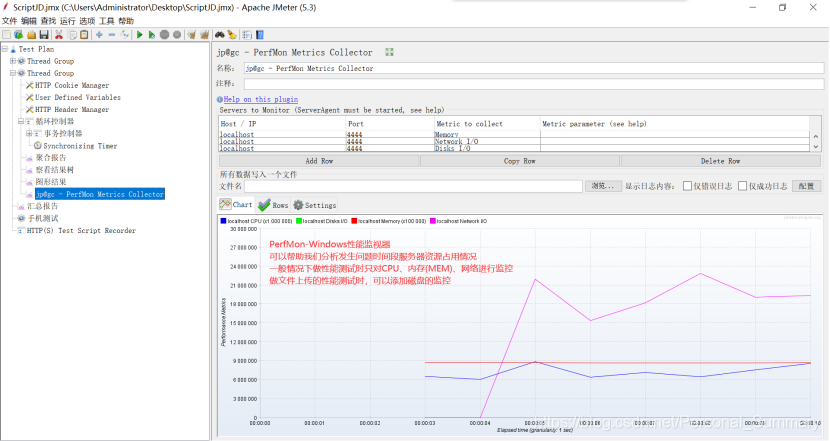
Task: Reset search with broom icon after binoculars
Action: point(232,35)
